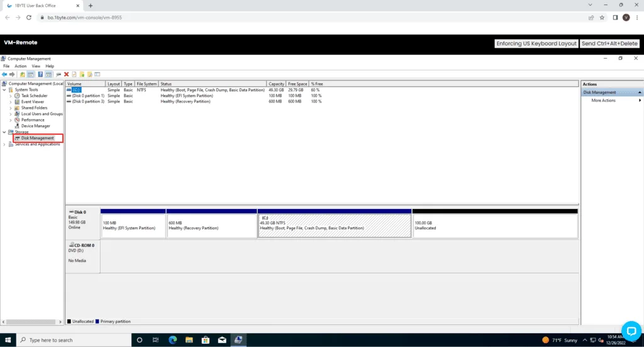Viewport: 644px width, 347px height.
Task: Sort volumes by the Capacity column header
Action: (276, 84)
